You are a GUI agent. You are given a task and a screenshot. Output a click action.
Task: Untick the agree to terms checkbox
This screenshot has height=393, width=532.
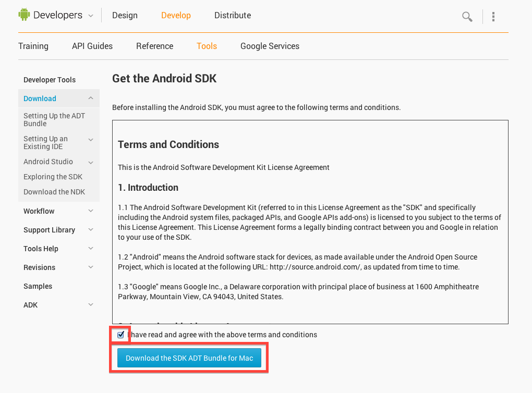point(120,335)
